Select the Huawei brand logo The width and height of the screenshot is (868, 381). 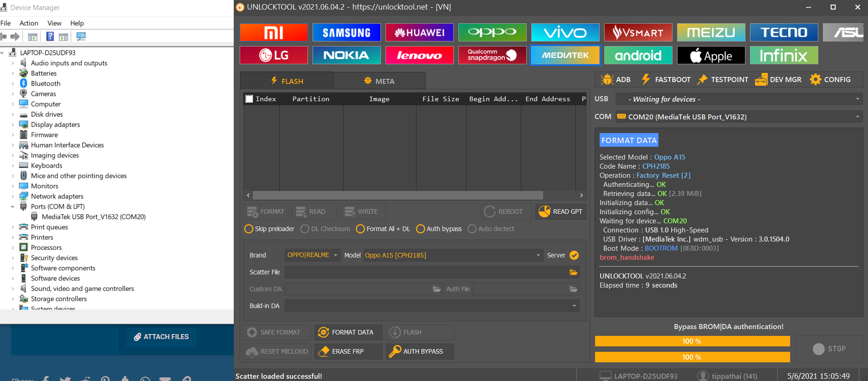point(420,32)
